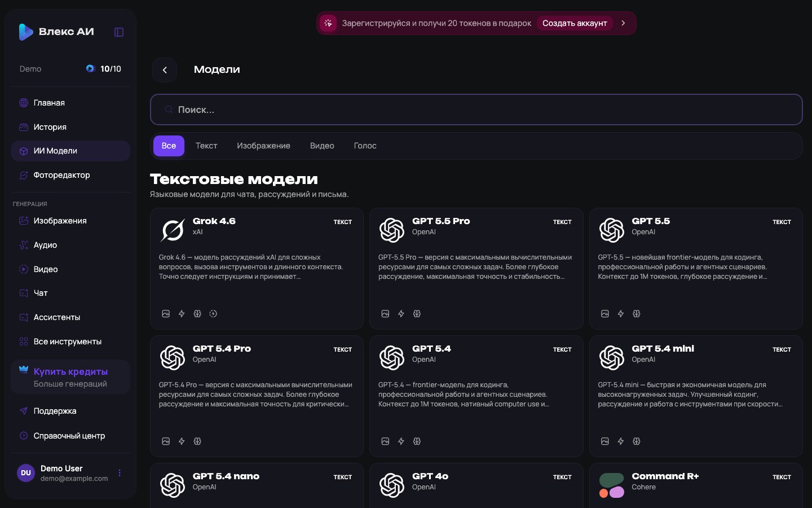Viewport: 812px width, 508px height.
Task: Go back using the arrow beside Модели
Action: click(165, 70)
